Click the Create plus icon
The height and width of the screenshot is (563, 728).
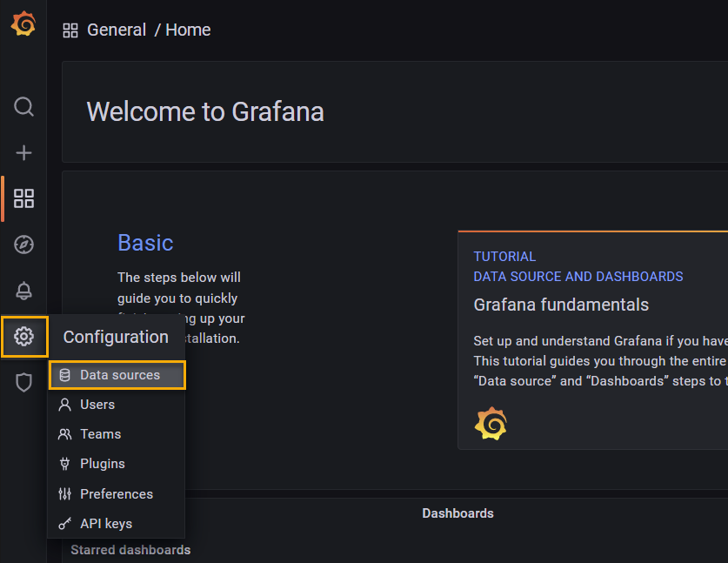tap(23, 153)
